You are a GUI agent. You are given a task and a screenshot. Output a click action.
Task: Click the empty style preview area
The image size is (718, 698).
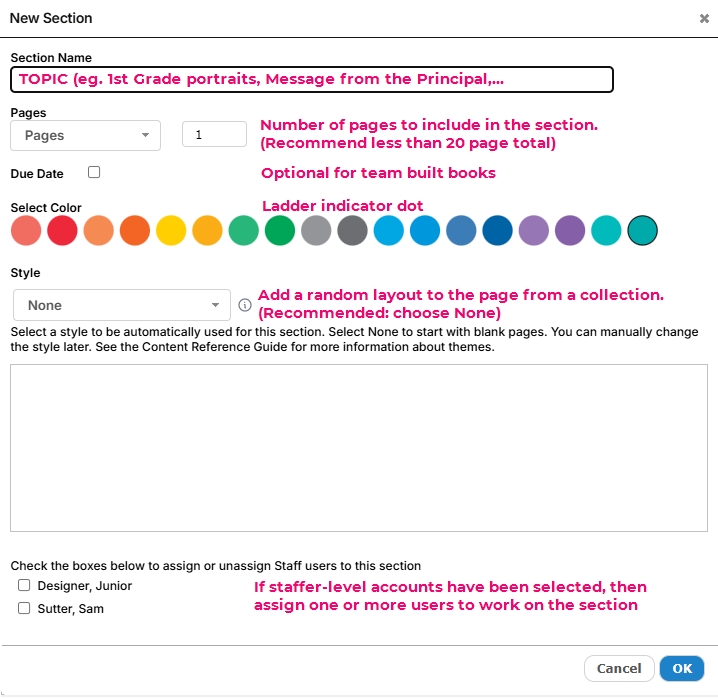359,448
